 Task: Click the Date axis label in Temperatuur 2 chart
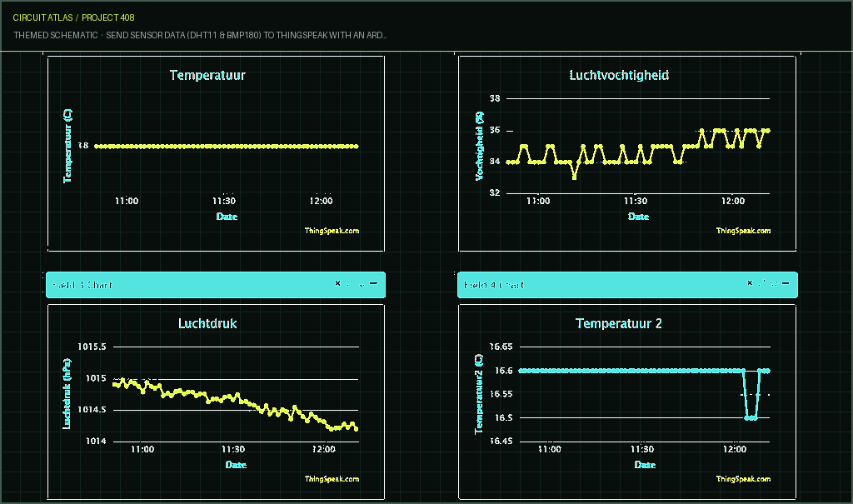click(645, 465)
